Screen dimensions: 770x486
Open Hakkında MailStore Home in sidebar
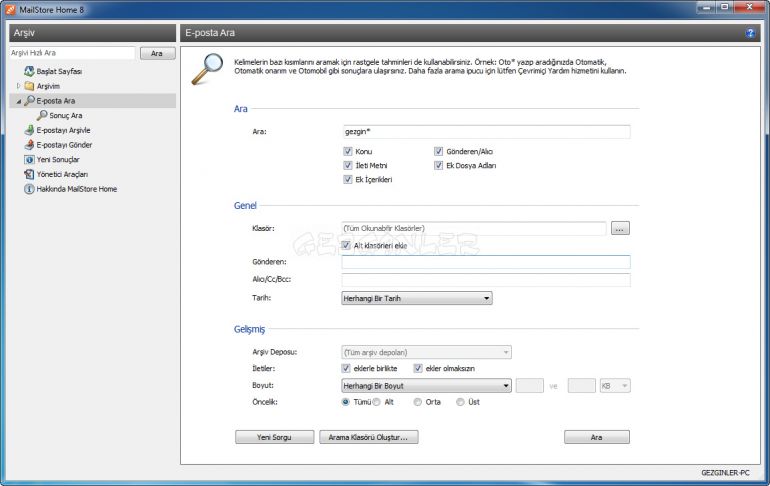(77, 189)
